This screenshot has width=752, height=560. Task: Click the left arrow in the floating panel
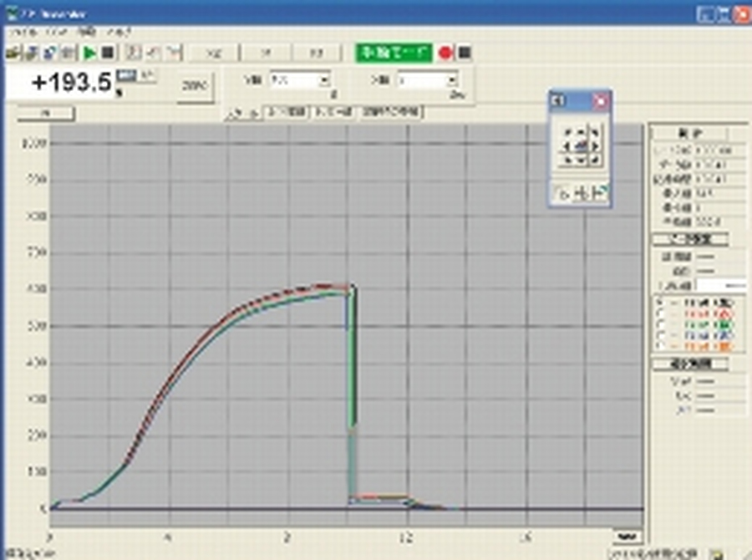point(567,146)
